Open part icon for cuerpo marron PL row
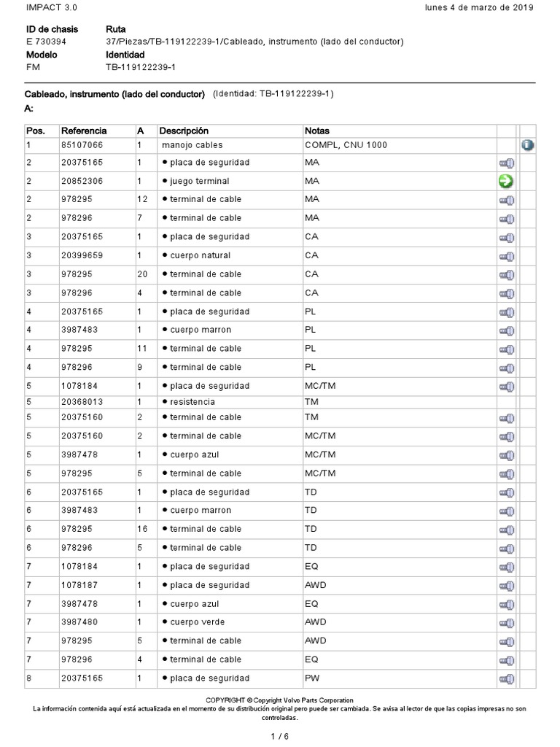 (x=506, y=330)
